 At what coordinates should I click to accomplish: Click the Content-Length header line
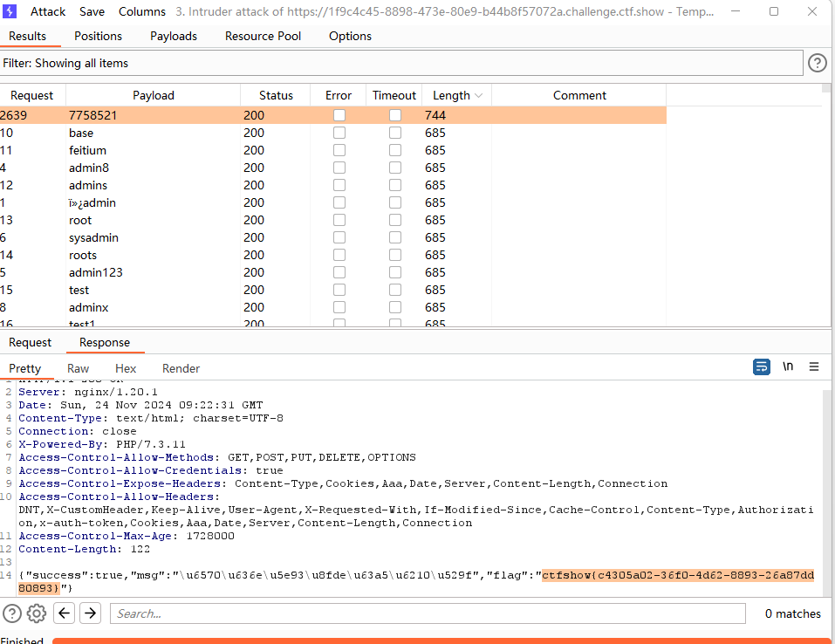pyautogui.click(x=84, y=549)
